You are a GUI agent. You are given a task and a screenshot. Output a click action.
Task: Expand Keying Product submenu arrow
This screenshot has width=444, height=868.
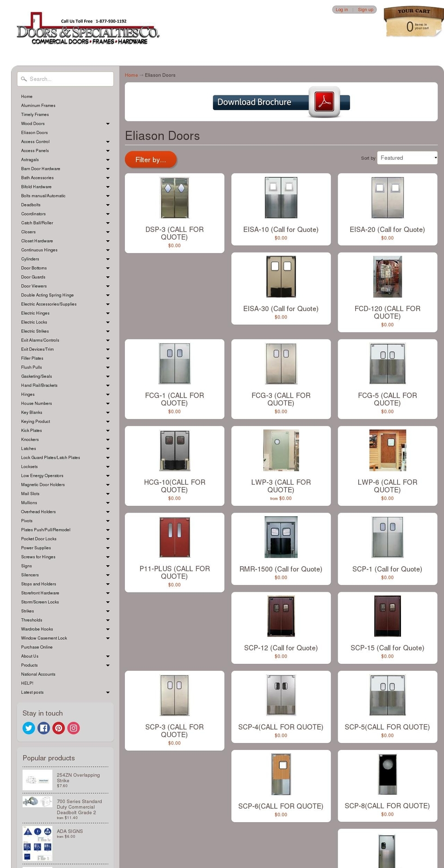pos(108,422)
